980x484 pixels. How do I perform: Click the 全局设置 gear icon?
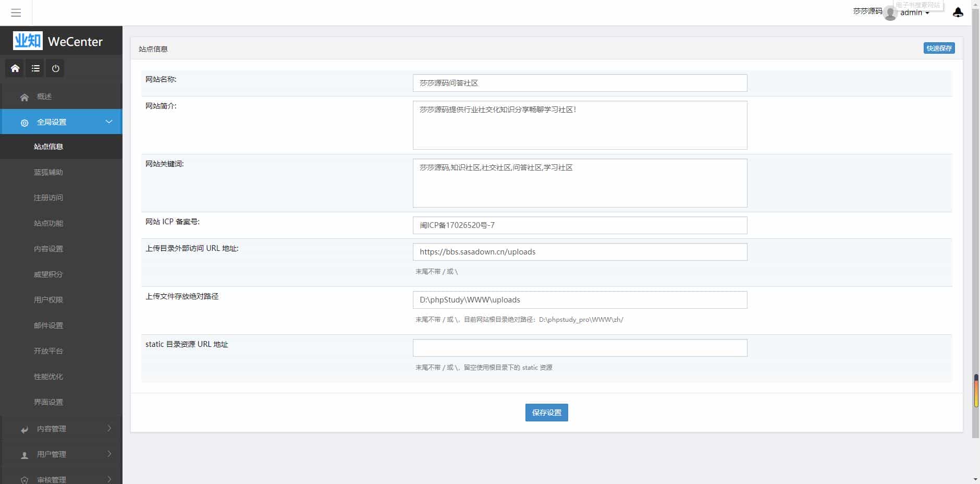(x=24, y=123)
